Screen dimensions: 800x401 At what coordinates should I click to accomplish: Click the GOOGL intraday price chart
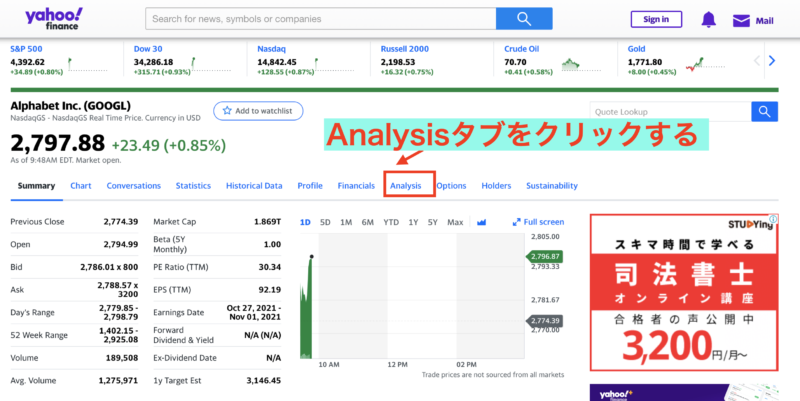[412, 296]
